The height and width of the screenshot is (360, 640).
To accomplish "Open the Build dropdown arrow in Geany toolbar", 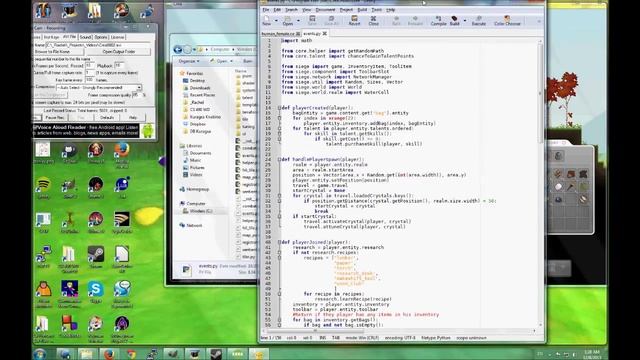I will [464, 20].
